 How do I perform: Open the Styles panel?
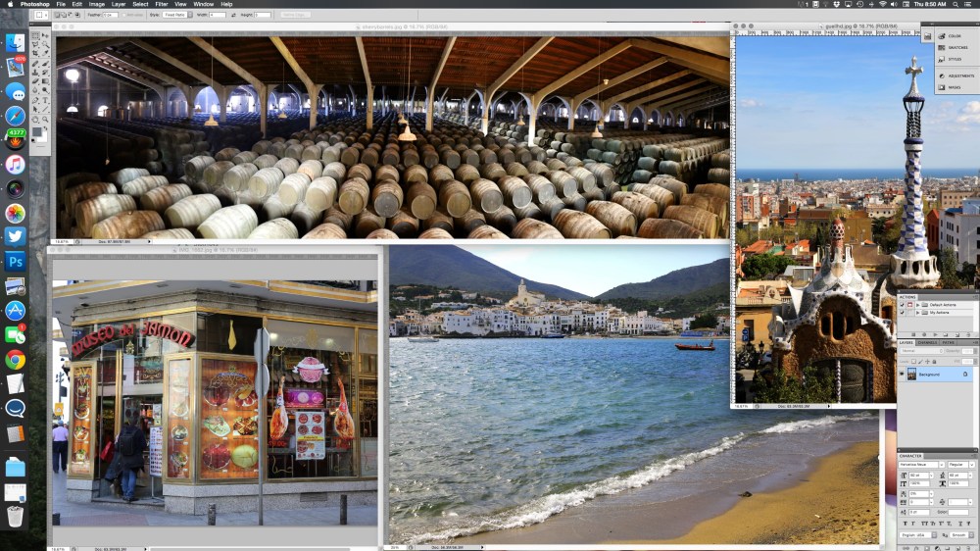click(951, 59)
